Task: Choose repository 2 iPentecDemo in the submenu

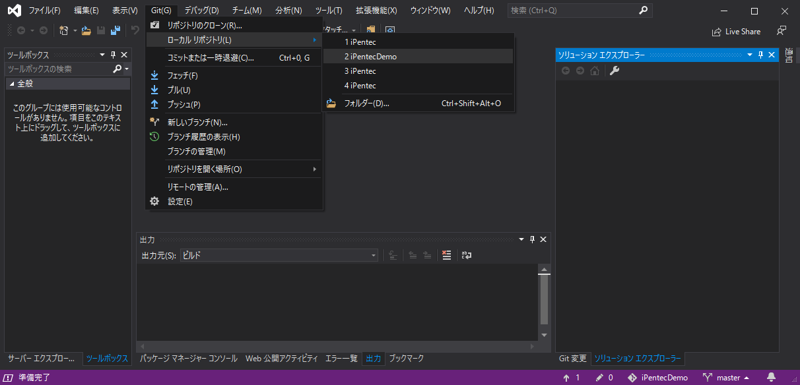Action: click(418, 57)
